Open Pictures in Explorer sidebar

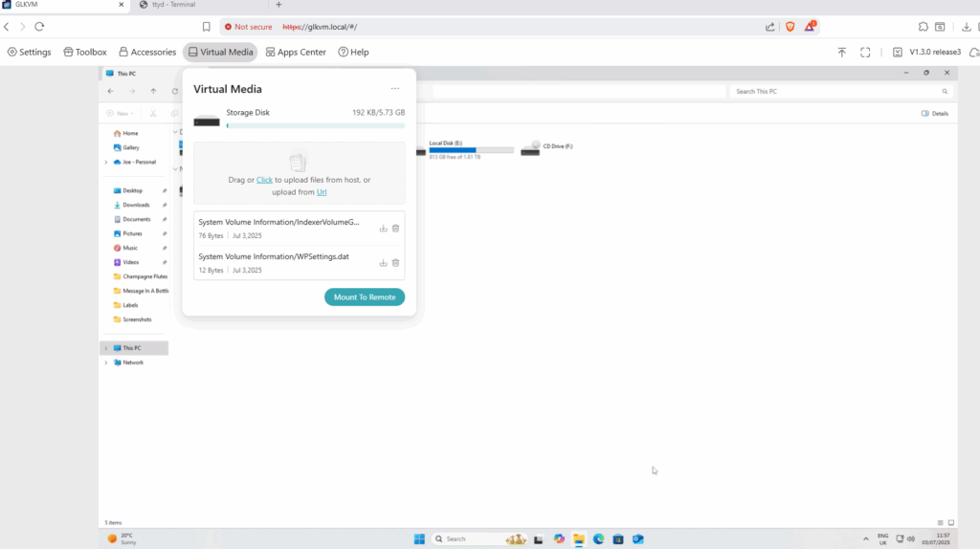click(x=132, y=233)
